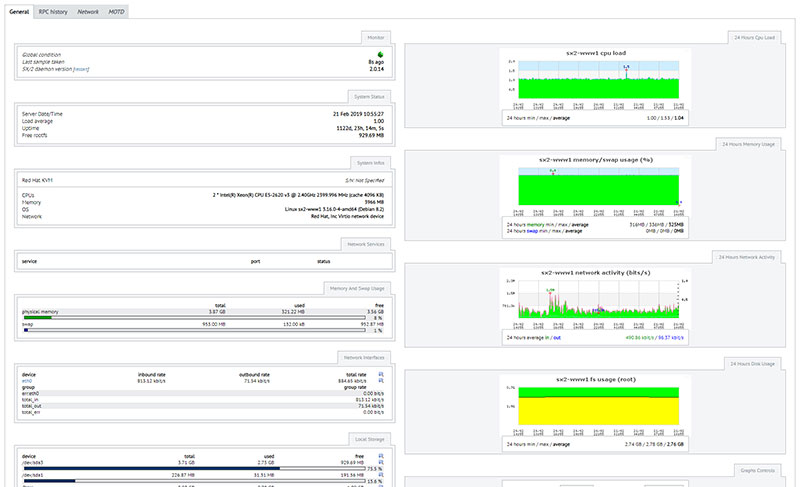Click the 'S/N: Not Specified' text
Image resolution: width=800 pixels, height=487 pixels.
click(x=365, y=181)
